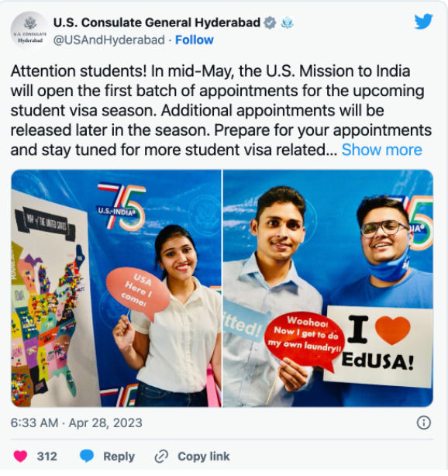Open the @USAndHyderabad handle link
448x476 pixels.
109,40
